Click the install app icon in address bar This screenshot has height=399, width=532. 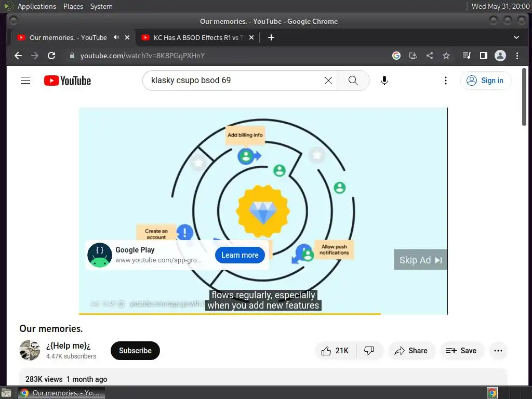[x=413, y=56]
